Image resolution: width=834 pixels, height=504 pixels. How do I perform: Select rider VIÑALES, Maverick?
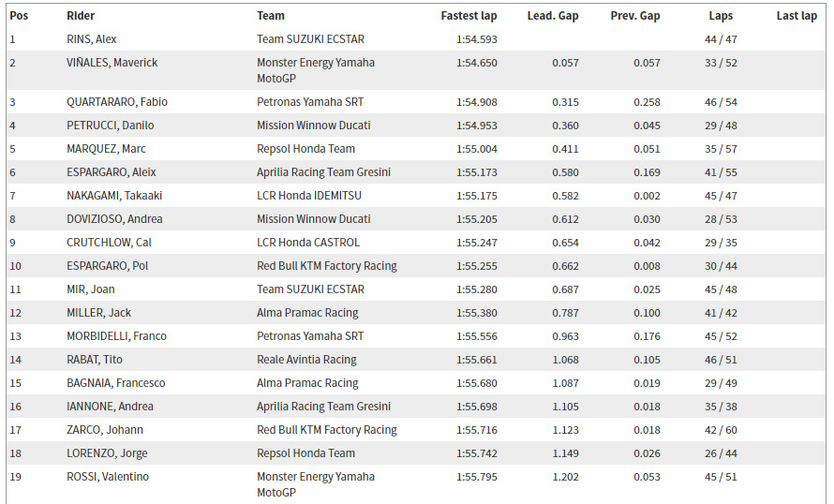pos(112,63)
